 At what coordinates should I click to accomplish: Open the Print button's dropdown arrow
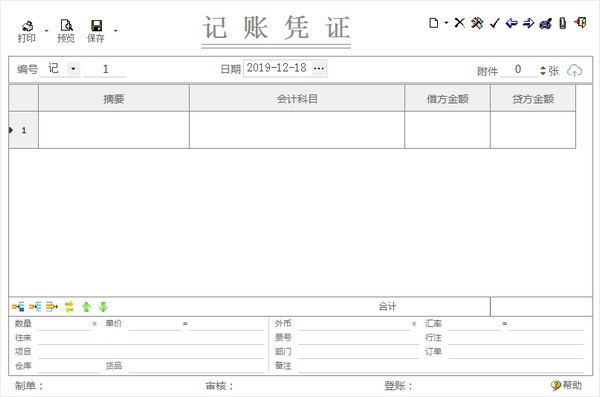click(x=47, y=31)
